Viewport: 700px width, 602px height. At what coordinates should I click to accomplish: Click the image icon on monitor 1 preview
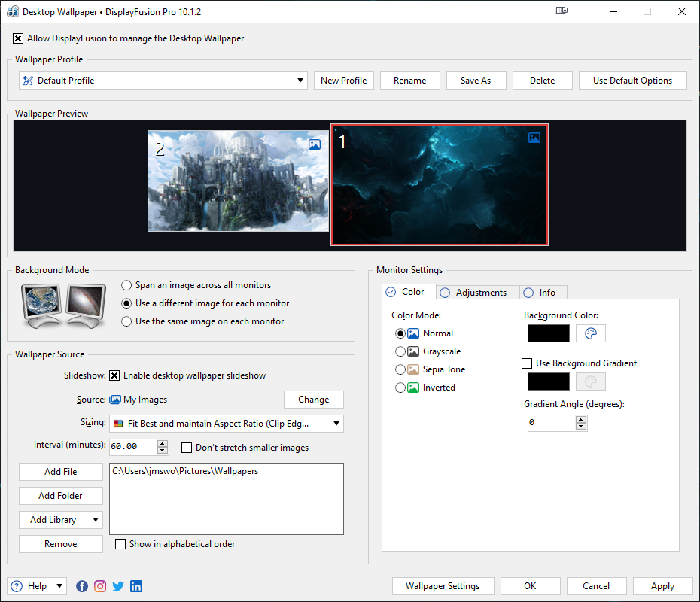coord(534,138)
